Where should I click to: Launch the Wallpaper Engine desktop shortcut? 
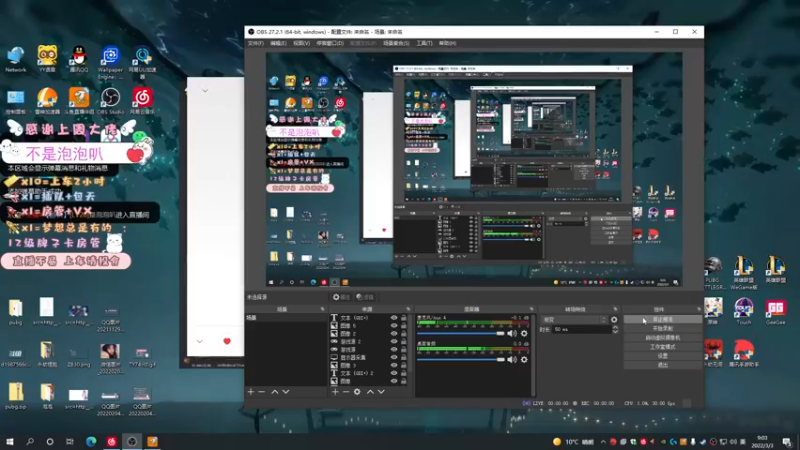pos(110,62)
